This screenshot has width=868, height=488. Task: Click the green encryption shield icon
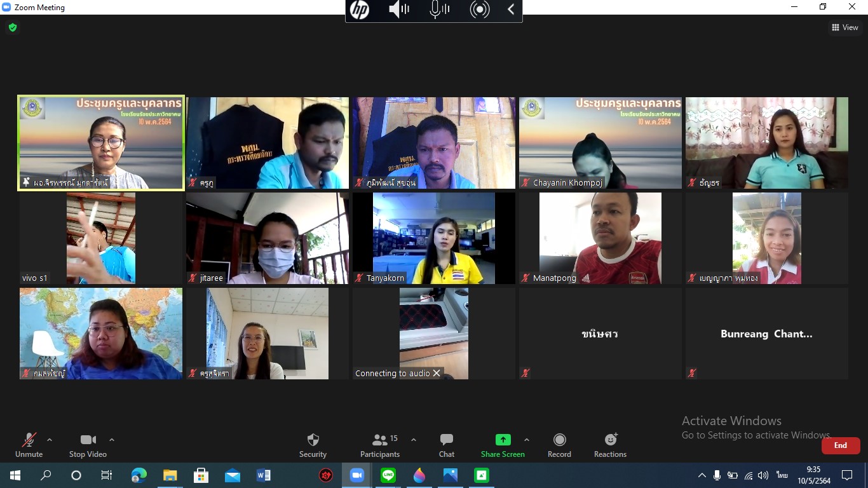[x=13, y=27]
